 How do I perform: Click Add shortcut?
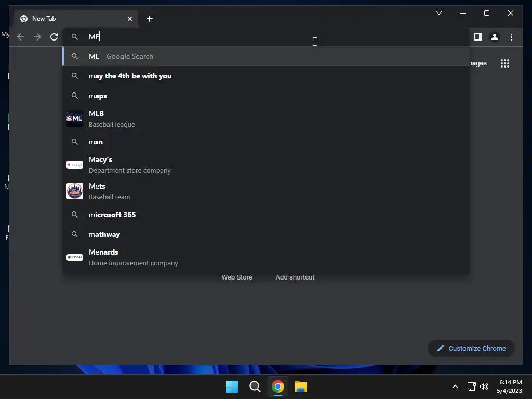coord(295,277)
